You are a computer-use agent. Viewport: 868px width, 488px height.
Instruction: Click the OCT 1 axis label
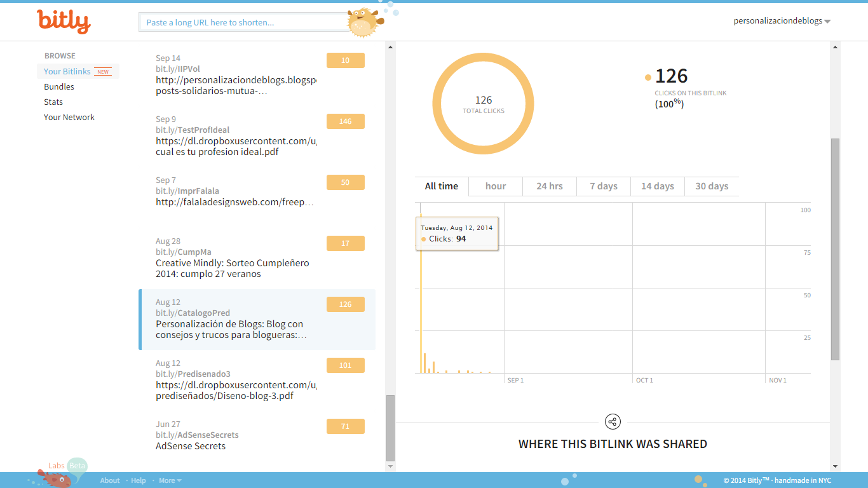coord(644,380)
